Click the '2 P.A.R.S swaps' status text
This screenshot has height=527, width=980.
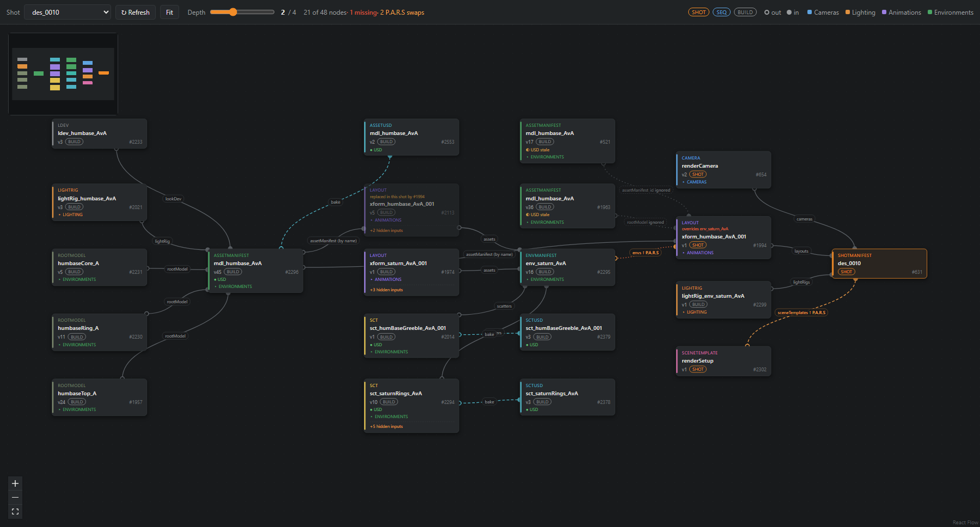point(402,13)
